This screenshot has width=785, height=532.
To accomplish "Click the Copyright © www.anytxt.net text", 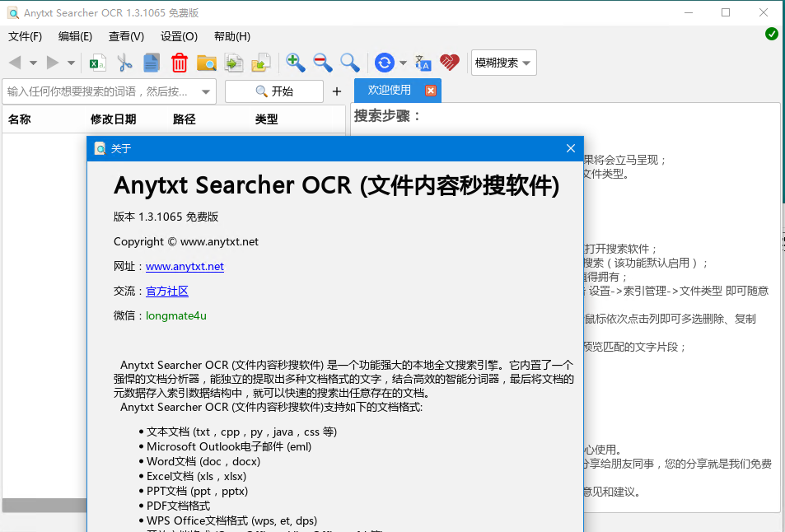I will [185, 242].
